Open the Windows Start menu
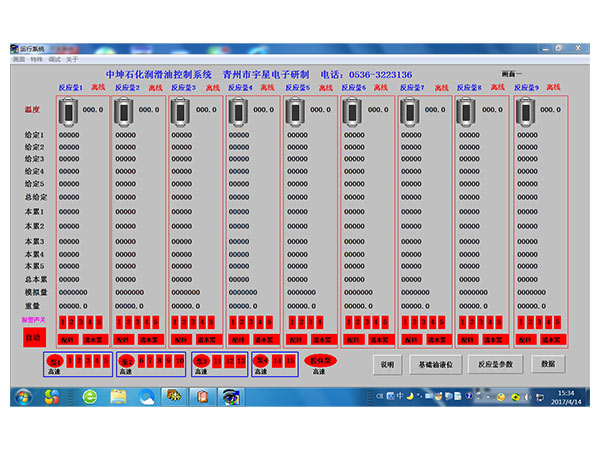This screenshot has height=450, width=600. click(23, 397)
